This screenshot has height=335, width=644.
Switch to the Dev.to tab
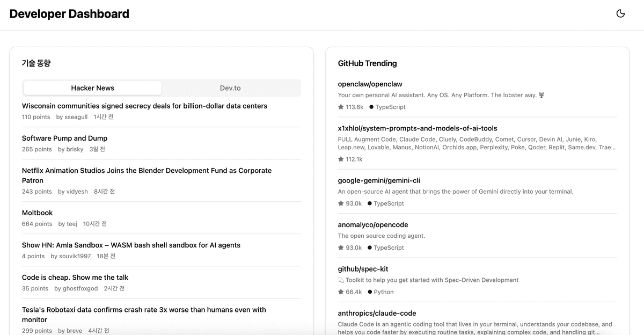[x=230, y=88]
